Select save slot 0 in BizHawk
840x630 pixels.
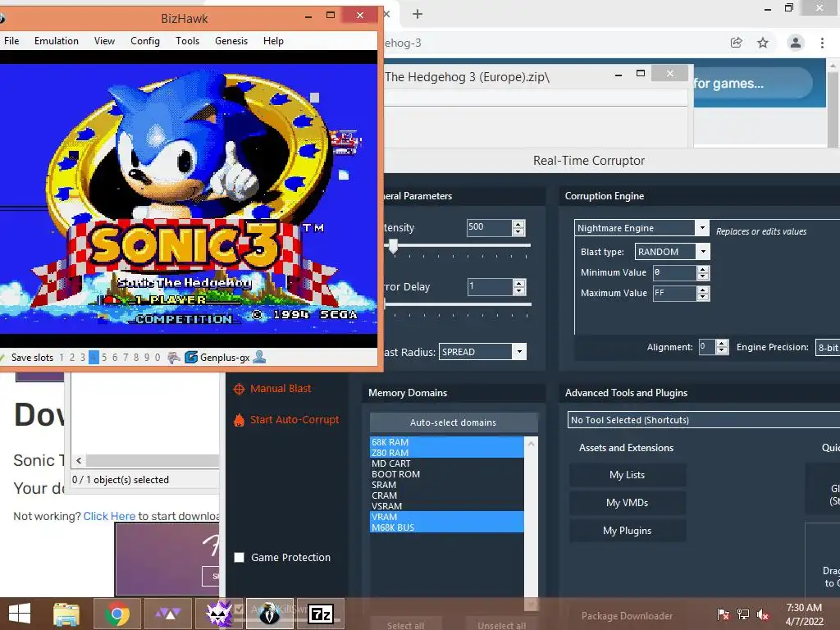157,358
